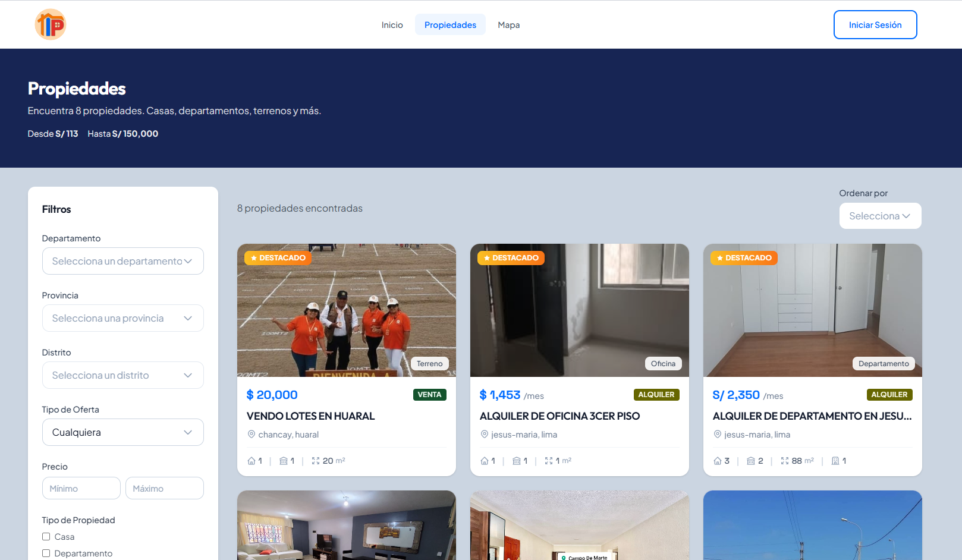The width and height of the screenshot is (962, 560).
Task: Click ALQUILER badge on the S/ 2,350 card
Action: pos(889,395)
